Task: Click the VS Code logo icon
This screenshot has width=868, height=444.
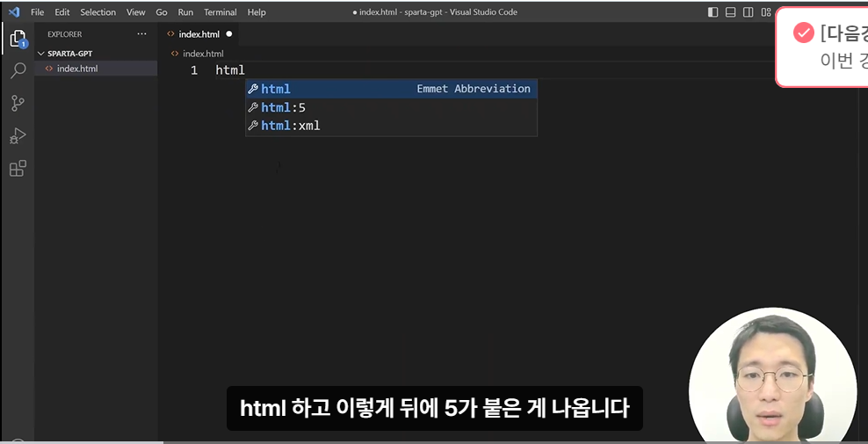Action: (x=14, y=11)
